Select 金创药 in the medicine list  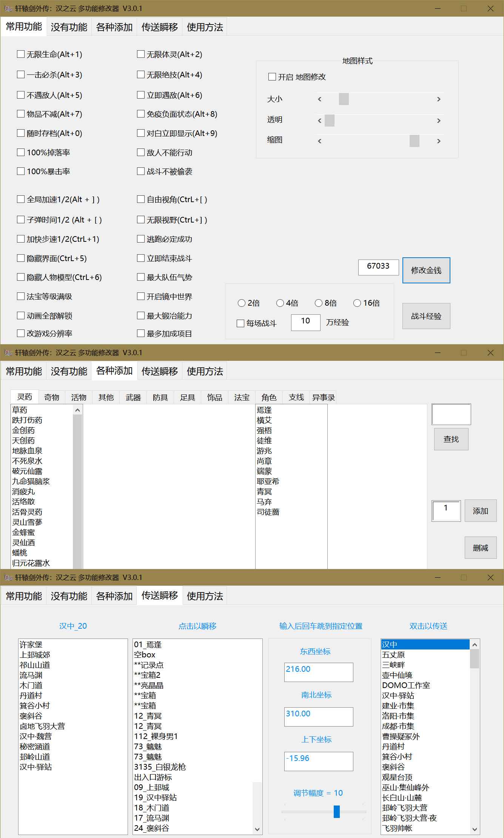[x=23, y=430]
